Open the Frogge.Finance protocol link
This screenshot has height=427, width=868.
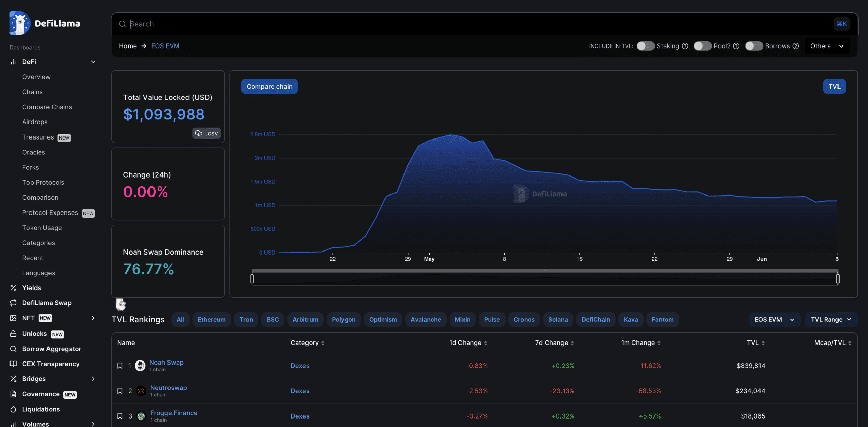click(174, 413)
